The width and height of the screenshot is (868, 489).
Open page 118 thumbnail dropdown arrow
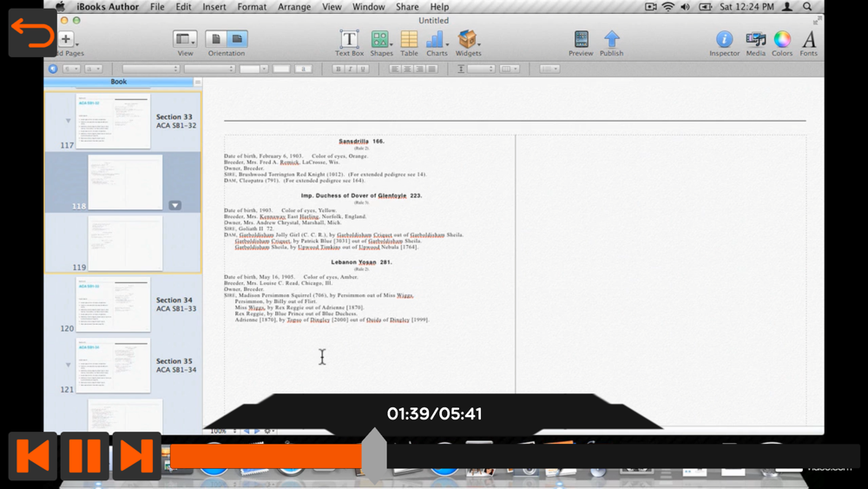pos(175,206)
